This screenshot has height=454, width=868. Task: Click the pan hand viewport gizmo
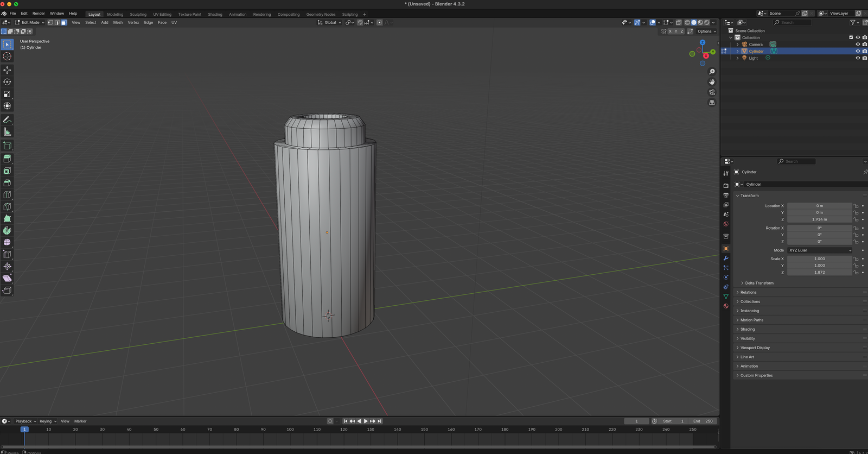pos(712,82)
